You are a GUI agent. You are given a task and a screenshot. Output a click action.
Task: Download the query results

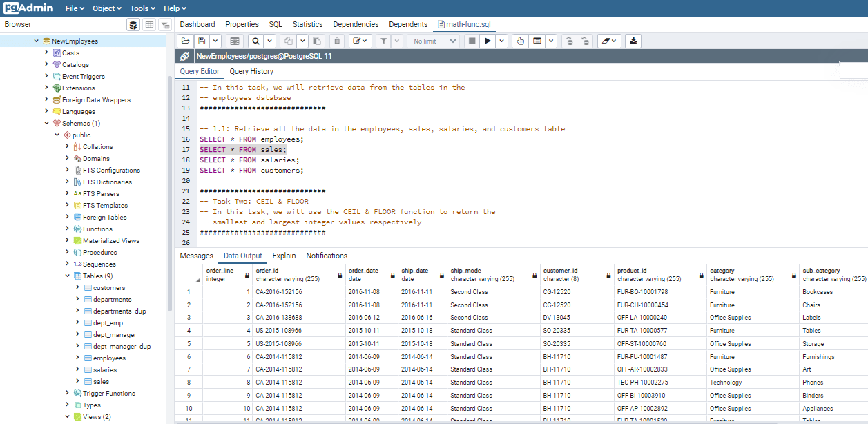coord(633,40)
